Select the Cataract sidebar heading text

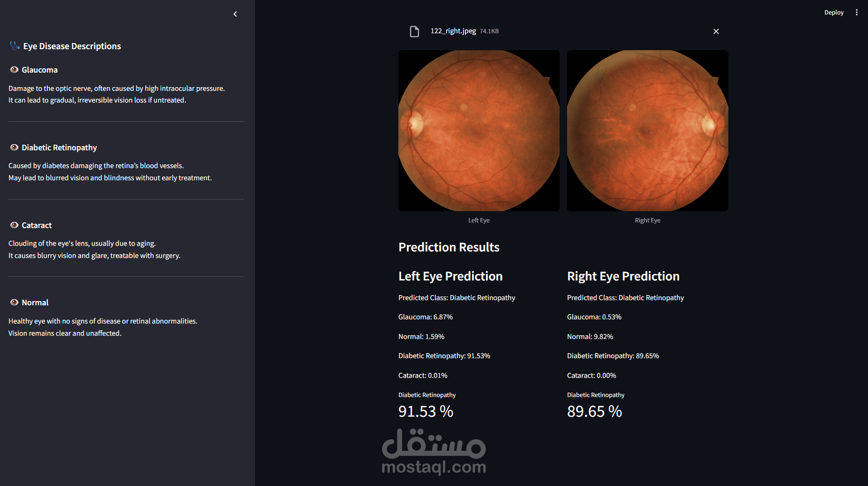(37, 225)
